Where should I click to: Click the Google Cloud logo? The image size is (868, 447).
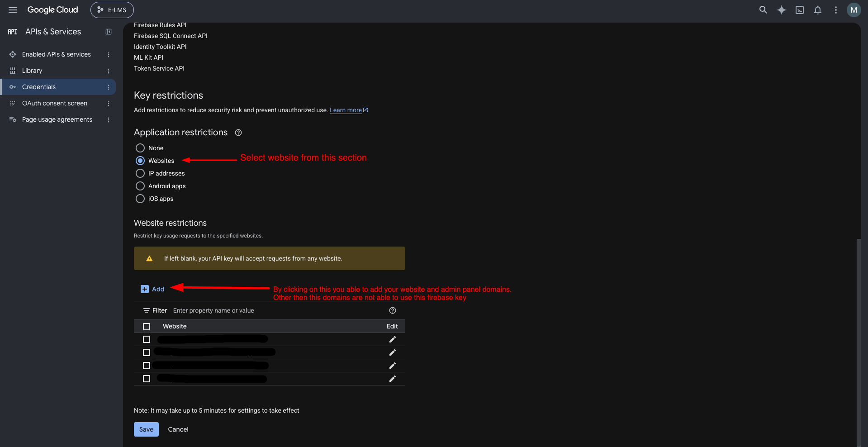(52, 10)
